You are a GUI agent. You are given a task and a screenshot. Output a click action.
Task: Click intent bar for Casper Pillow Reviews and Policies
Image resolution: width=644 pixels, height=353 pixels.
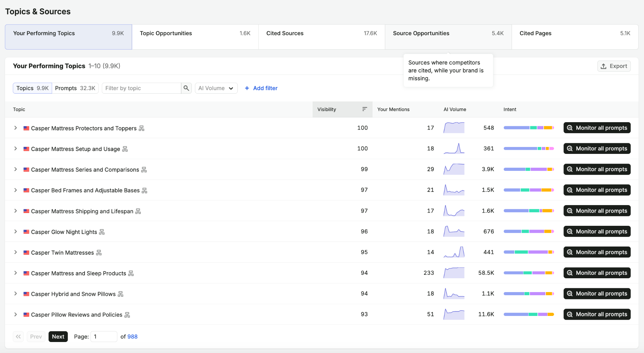pos(529,314)
